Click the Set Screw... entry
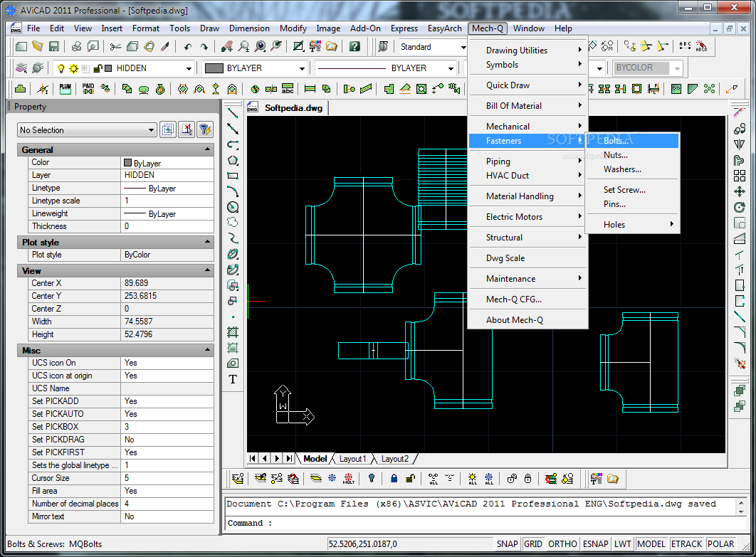Image resolution: width=756 pixels, height=557 pixels. pos(633,190)
